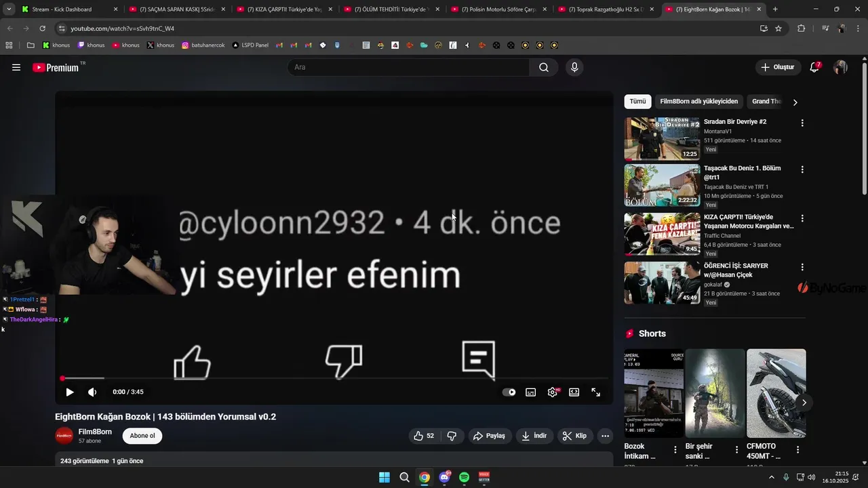Like the video with 52 likes
The image size is (868, 488).
[x=424, y=436]
